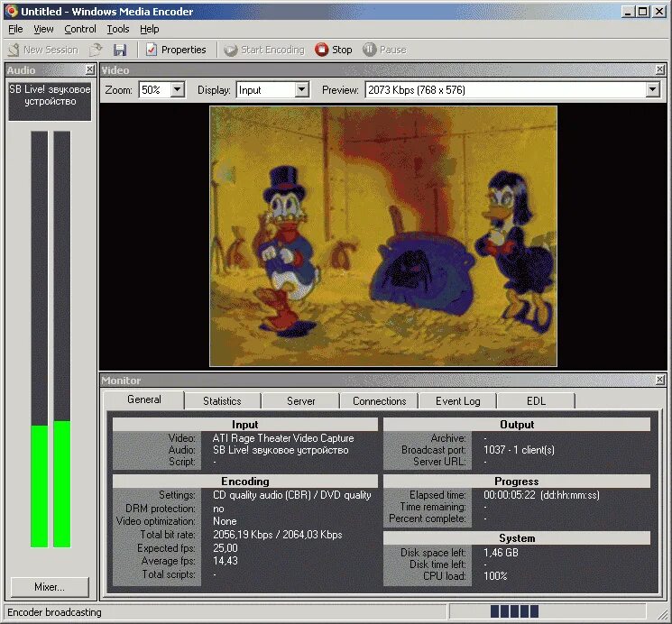Screen dimensions: 672x624
Task: Switch to the Server tab
Action: click(x=301, y=401)
